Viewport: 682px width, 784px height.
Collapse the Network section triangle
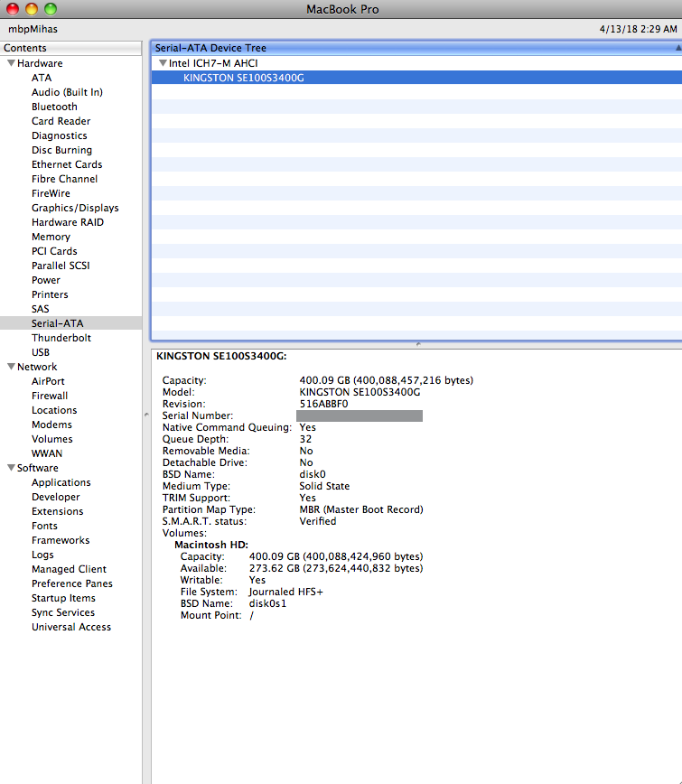pyautogui.click(x=11, y=367)
